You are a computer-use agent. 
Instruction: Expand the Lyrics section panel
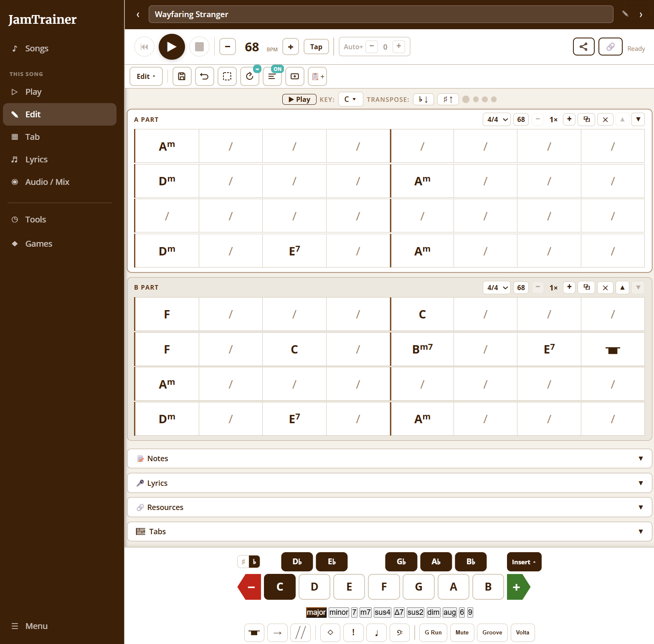(389, 483)
